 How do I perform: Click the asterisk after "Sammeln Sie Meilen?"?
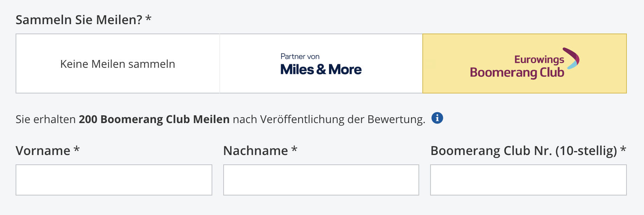[x=148, y=18]
